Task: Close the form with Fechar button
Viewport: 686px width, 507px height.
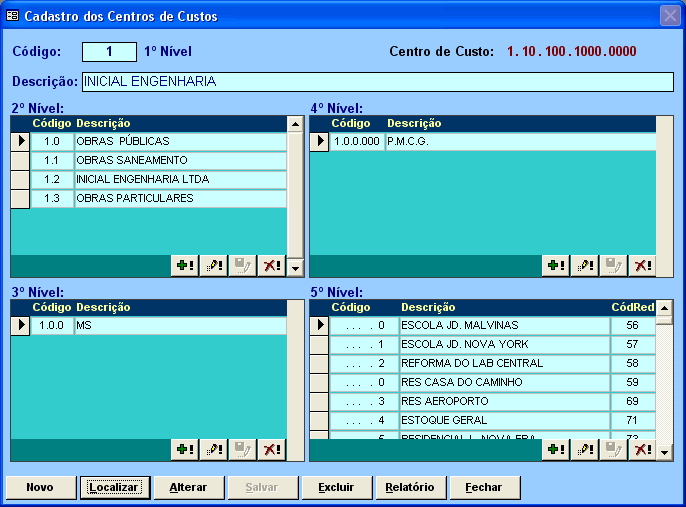Action: coord(485,487)
